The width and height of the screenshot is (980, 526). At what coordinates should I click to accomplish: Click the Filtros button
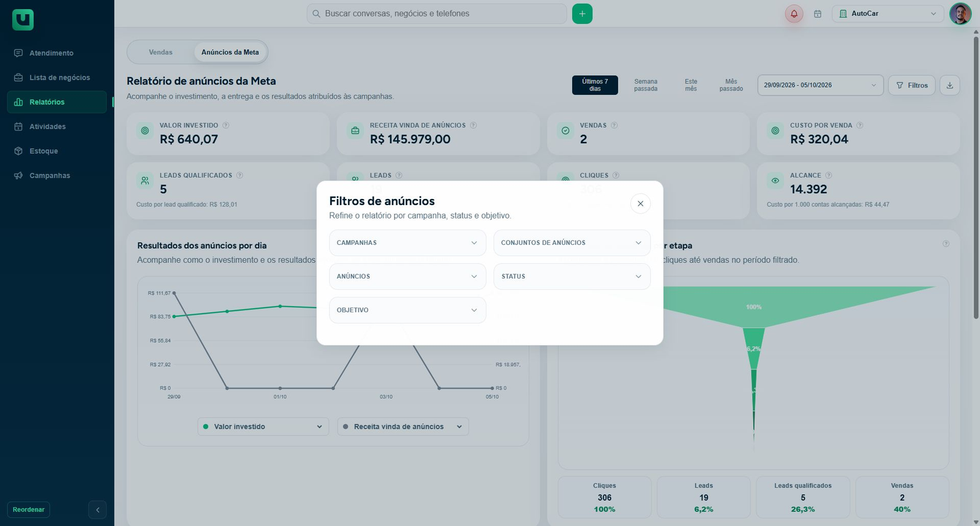912,85
